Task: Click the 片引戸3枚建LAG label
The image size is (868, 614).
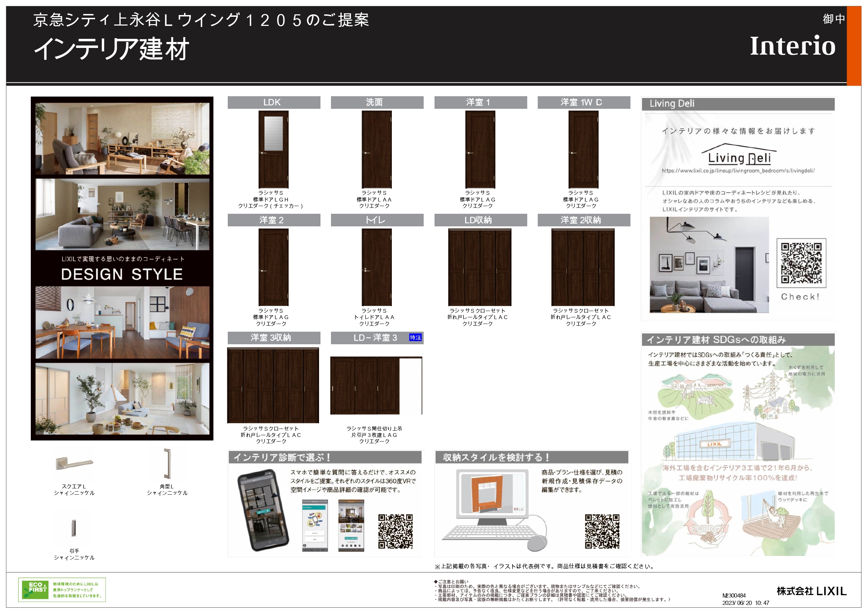Action: pos(374,435)
